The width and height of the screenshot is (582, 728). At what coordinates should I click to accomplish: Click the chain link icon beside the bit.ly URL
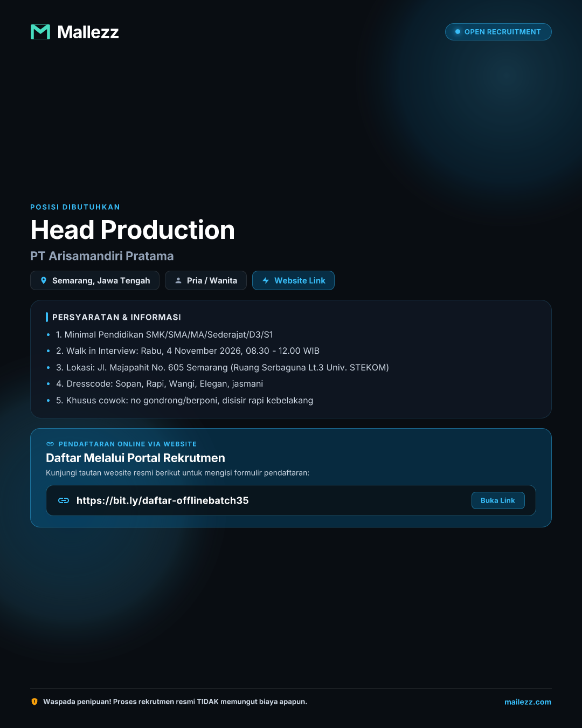[x=64, y=500]
